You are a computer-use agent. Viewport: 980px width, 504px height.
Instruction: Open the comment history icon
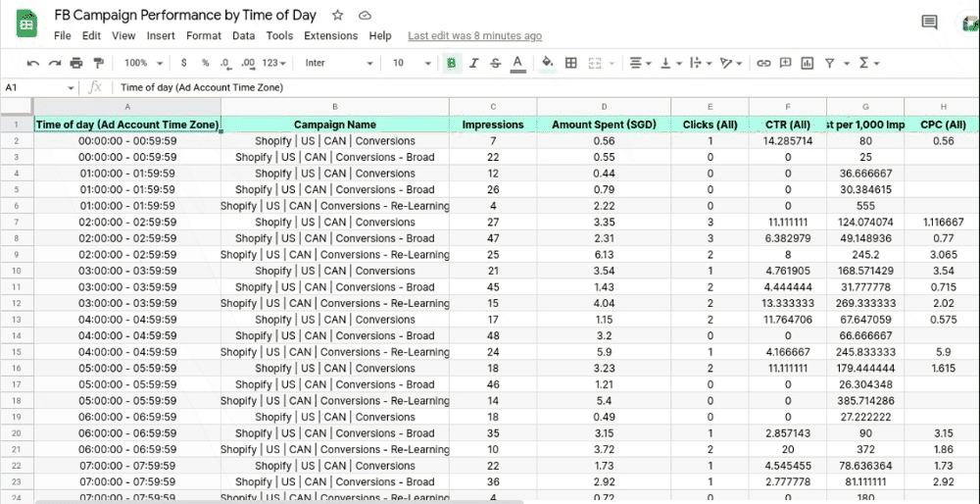[929, 23]
